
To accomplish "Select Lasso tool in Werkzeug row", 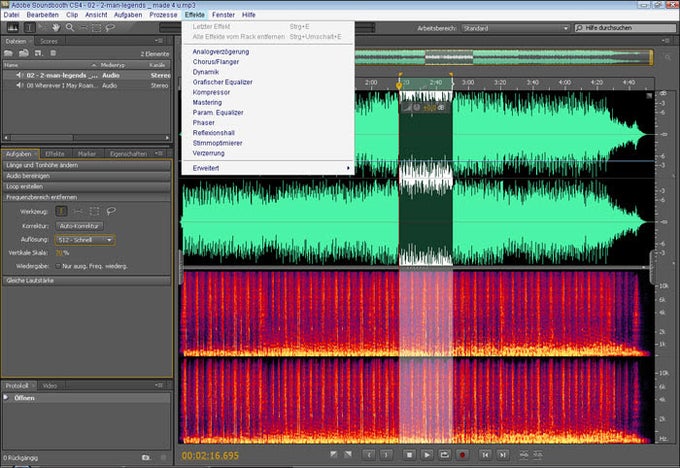I will (111, 211).
